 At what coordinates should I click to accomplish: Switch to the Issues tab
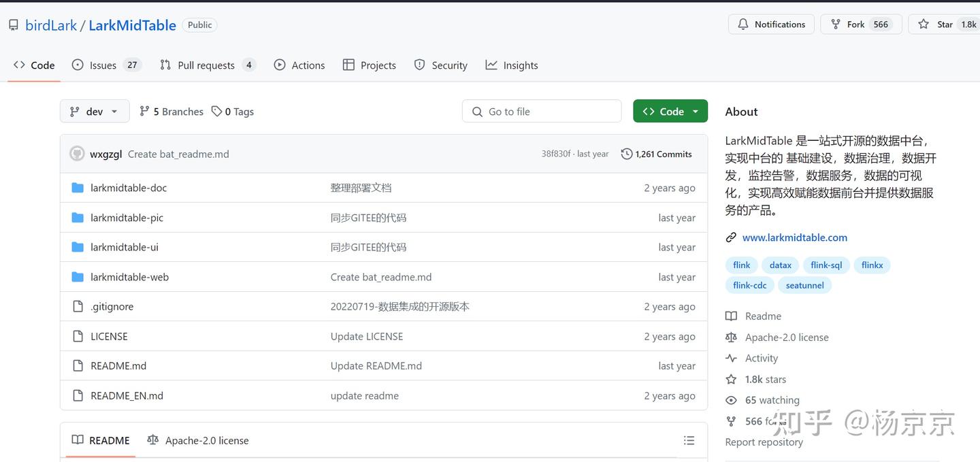106,65
